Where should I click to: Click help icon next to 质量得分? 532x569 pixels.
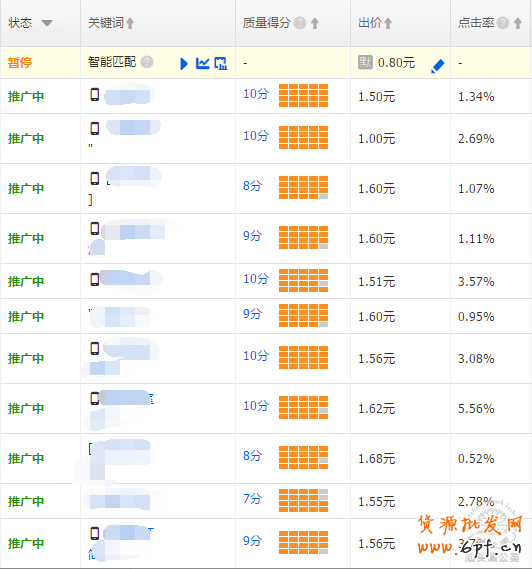point(300,23)
